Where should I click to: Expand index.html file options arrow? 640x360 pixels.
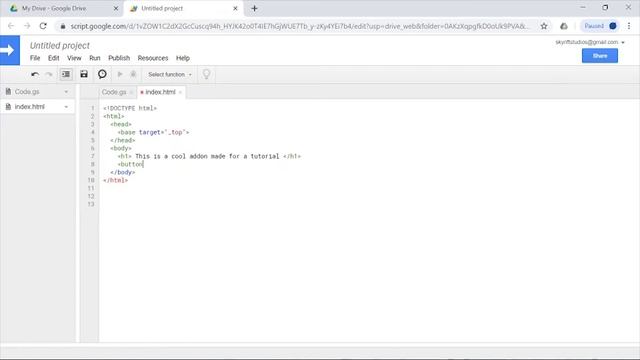66,107
